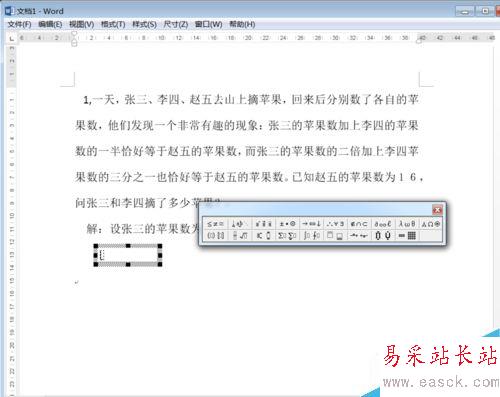Minimize the Word window
This screenshot has width=500, height=397.
tap(464, 11)
